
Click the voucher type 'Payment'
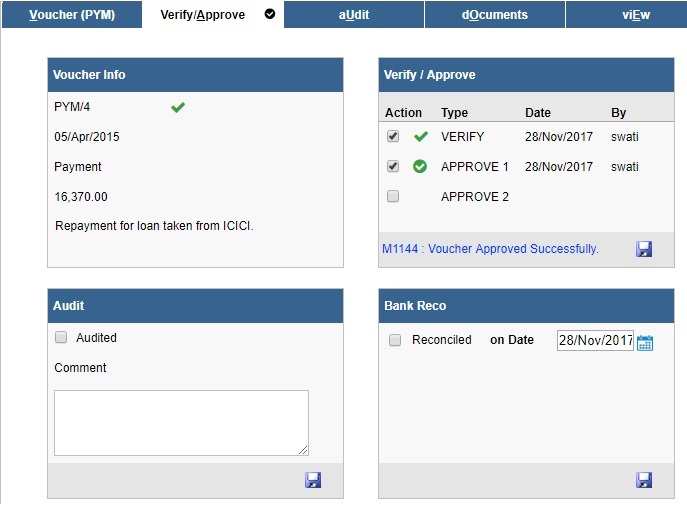(x=78, y=167)
